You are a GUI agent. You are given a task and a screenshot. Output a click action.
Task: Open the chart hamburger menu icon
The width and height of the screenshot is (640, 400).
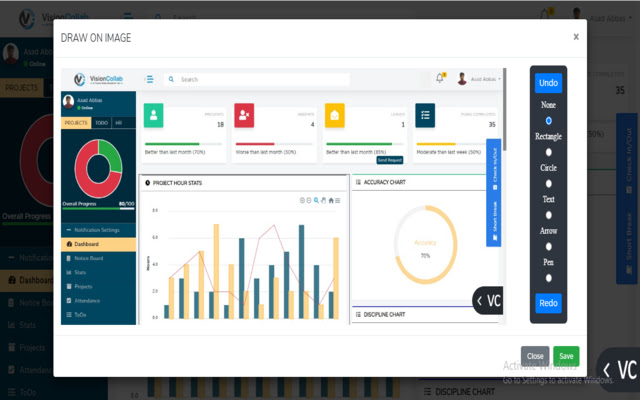pos(338,200)
